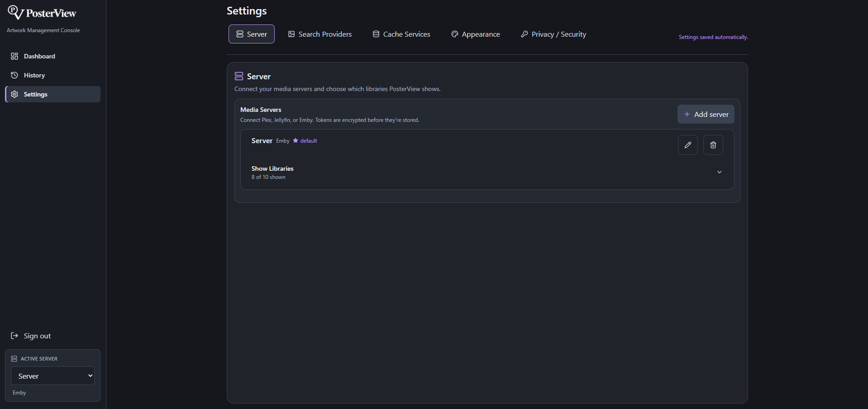Click the Search Providers image icon
This screenshot has height=409, width=868.
291,34
